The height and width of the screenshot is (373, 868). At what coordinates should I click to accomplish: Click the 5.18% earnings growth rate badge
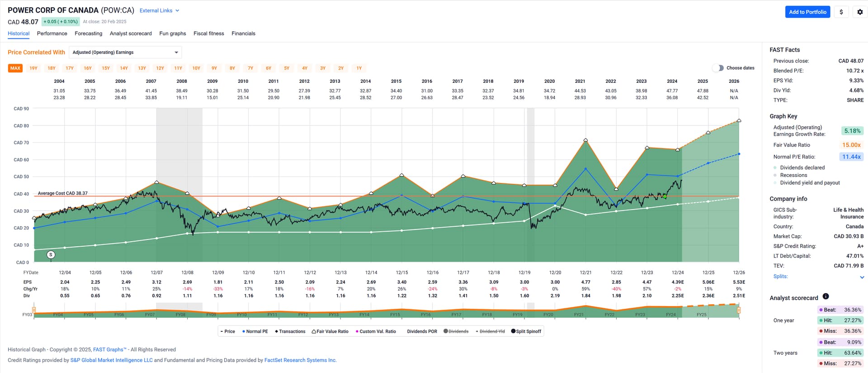click(x=852, y=131)
